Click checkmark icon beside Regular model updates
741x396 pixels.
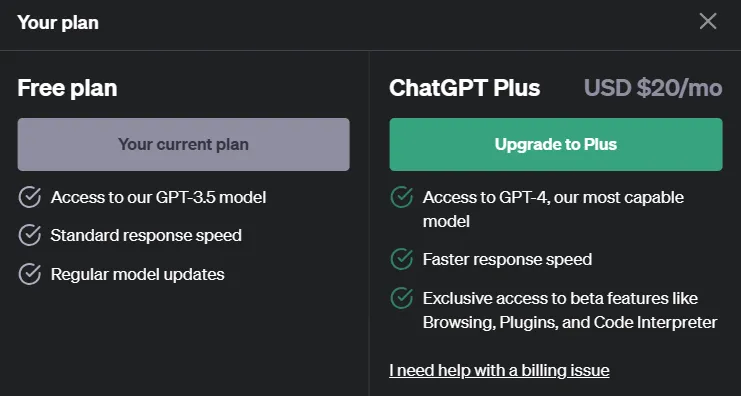pyautogui.click(x=30, y=274)
